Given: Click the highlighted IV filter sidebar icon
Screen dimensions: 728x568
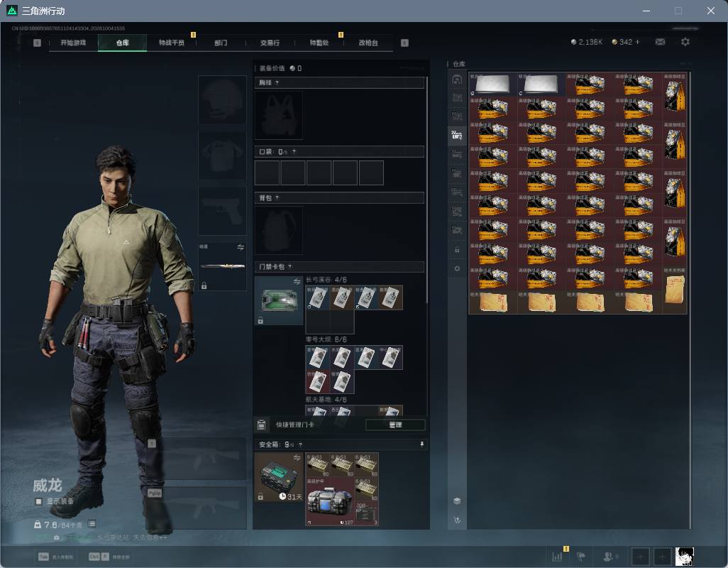Looking at the screenshot, I should click(x=457, y=135).
